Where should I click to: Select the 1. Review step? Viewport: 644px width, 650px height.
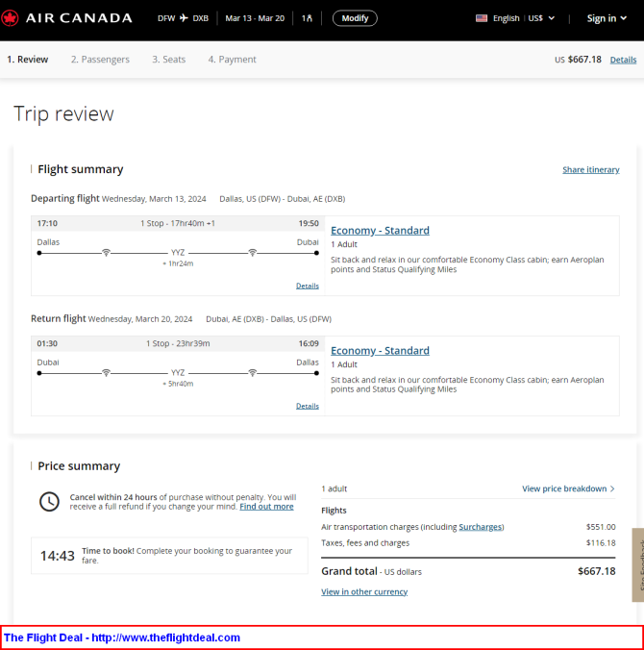point(27,60)
